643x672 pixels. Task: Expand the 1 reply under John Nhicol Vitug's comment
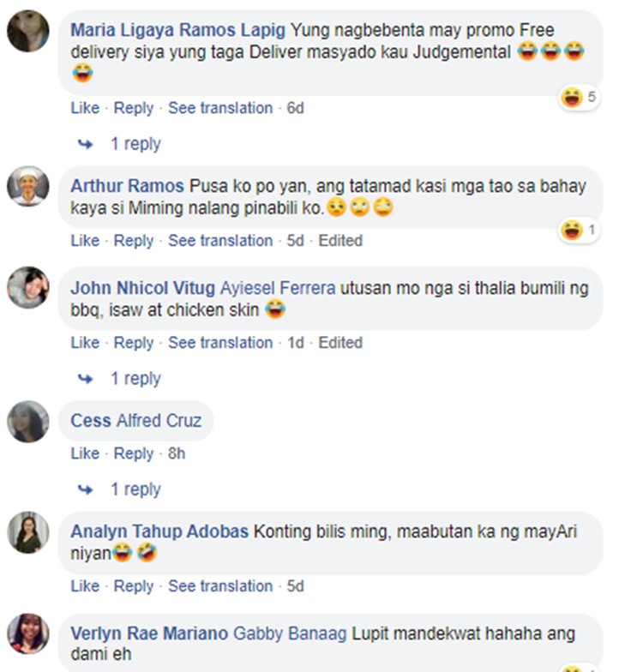point(135,379)
